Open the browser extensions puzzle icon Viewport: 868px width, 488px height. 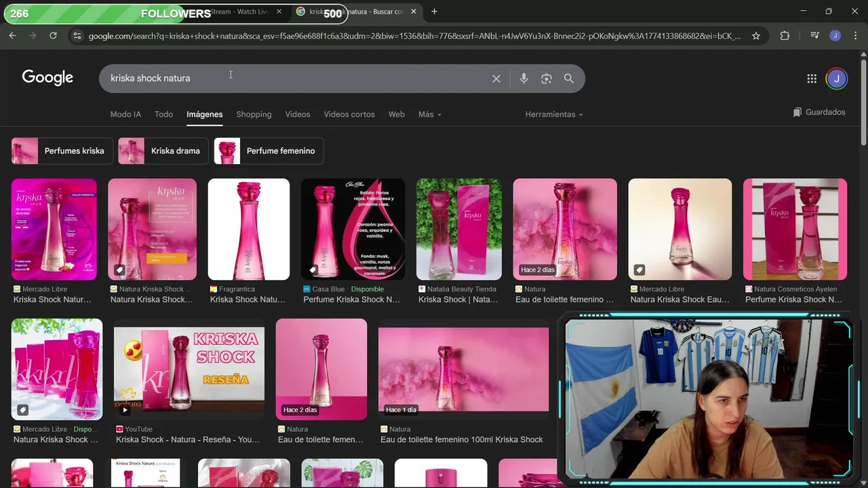click(x=785, y=36)
